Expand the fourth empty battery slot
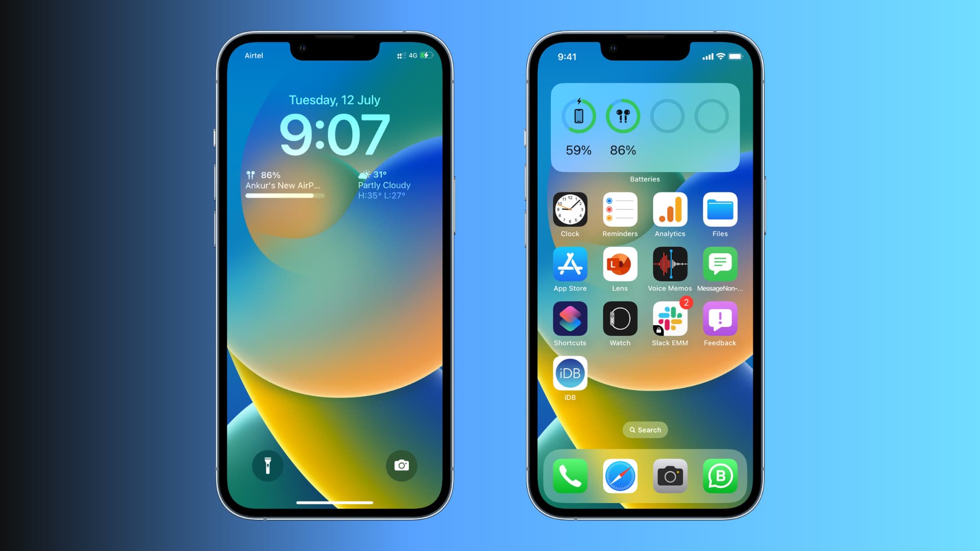 (711, 116)
